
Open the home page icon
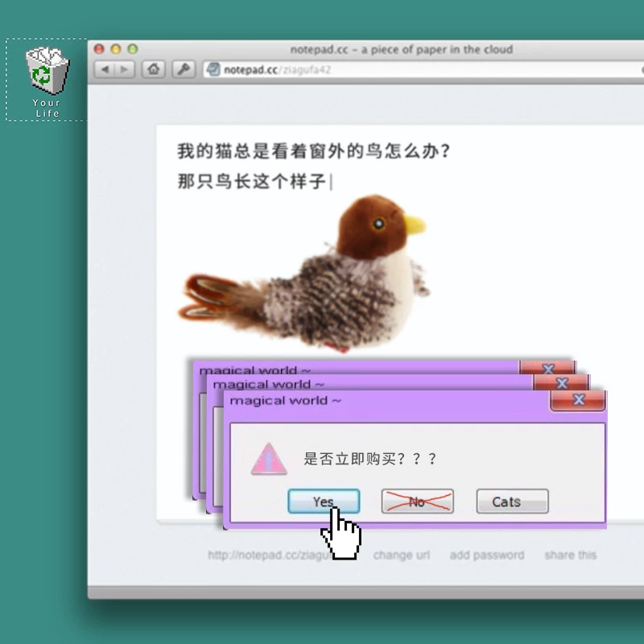point(154,69)
